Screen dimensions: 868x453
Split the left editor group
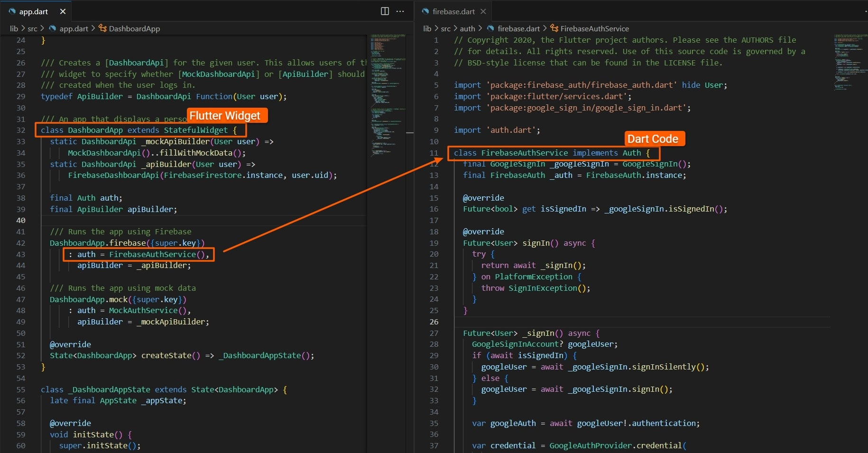point(385,11)
